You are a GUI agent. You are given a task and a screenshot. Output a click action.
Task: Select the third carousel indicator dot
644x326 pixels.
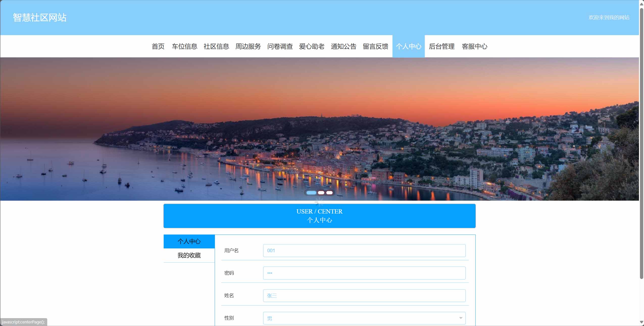330,193
